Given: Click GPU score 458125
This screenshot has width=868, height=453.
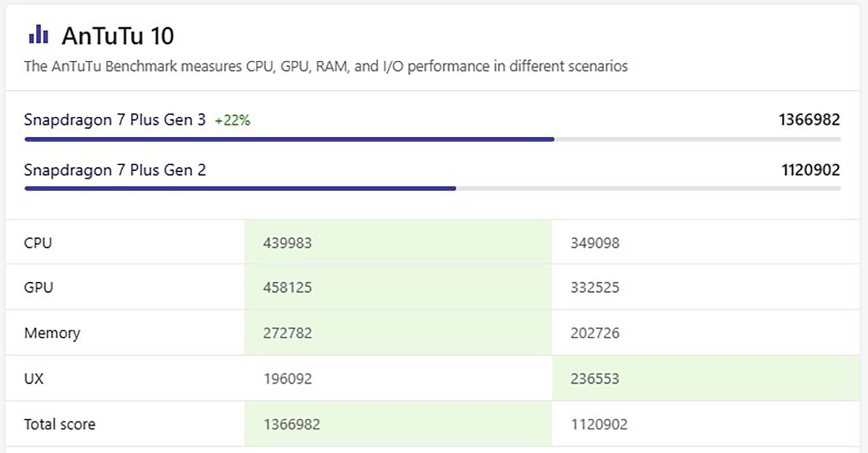Looking at the screenshot, I should [x=288, y=287].
